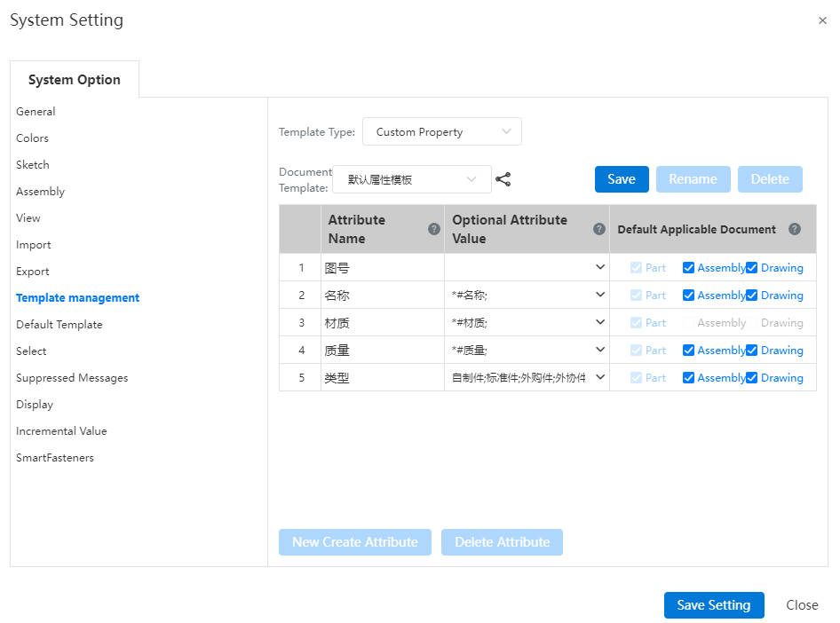Open the Document Template dropdown 默认属性模板
The image size is (840, 623).
(411, 179)
